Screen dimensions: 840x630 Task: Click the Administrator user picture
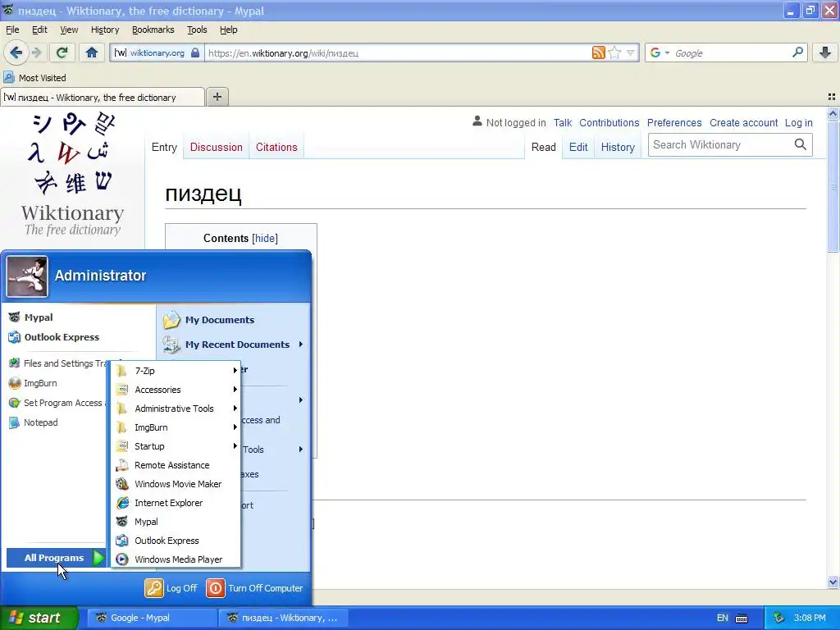point(27,276)
